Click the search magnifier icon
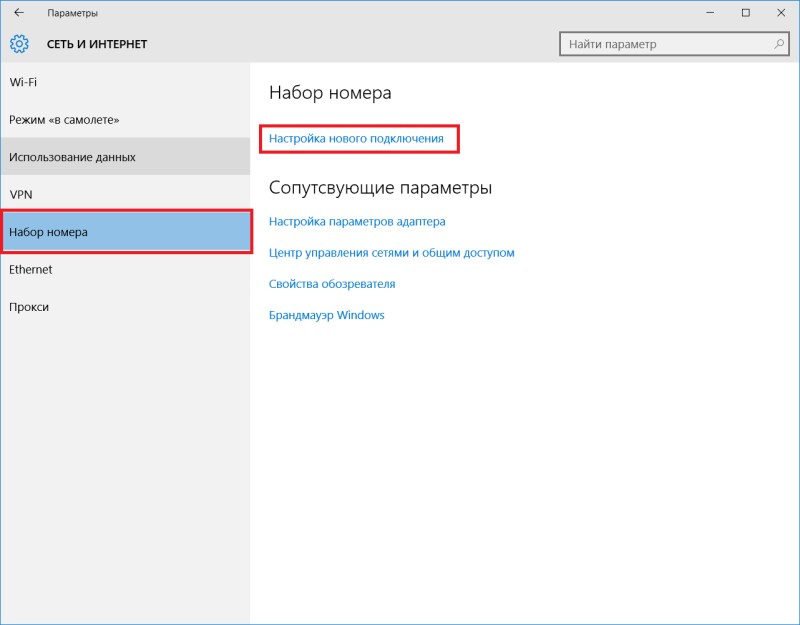Viewport: 800px width, 625px height. (779, 44)
